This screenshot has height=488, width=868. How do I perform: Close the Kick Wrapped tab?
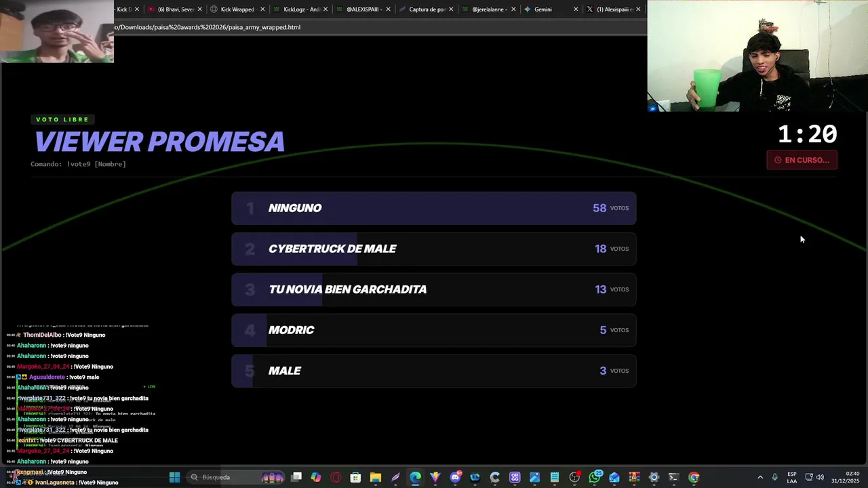coord(261,9)
